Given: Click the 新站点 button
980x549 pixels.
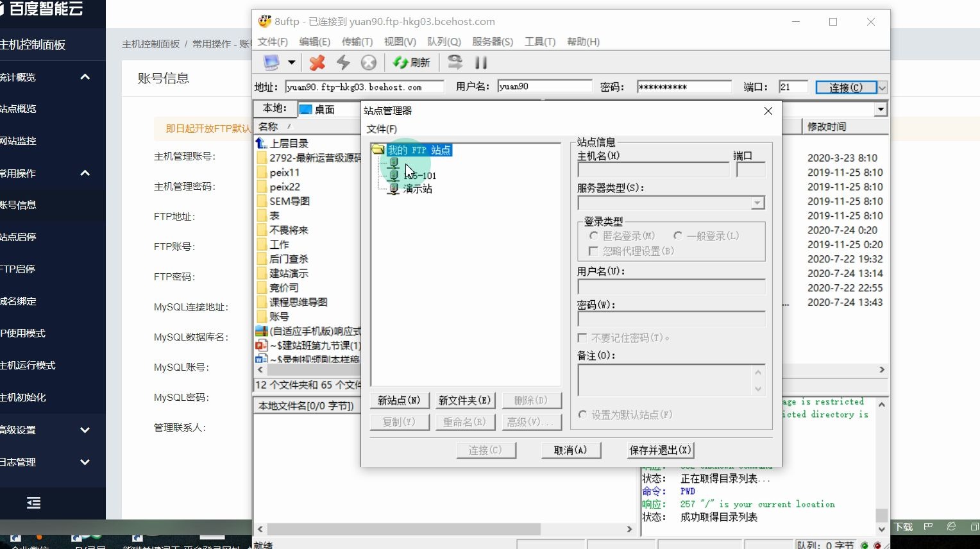Looking at the screenshot, I should click(x=398, y=400).
